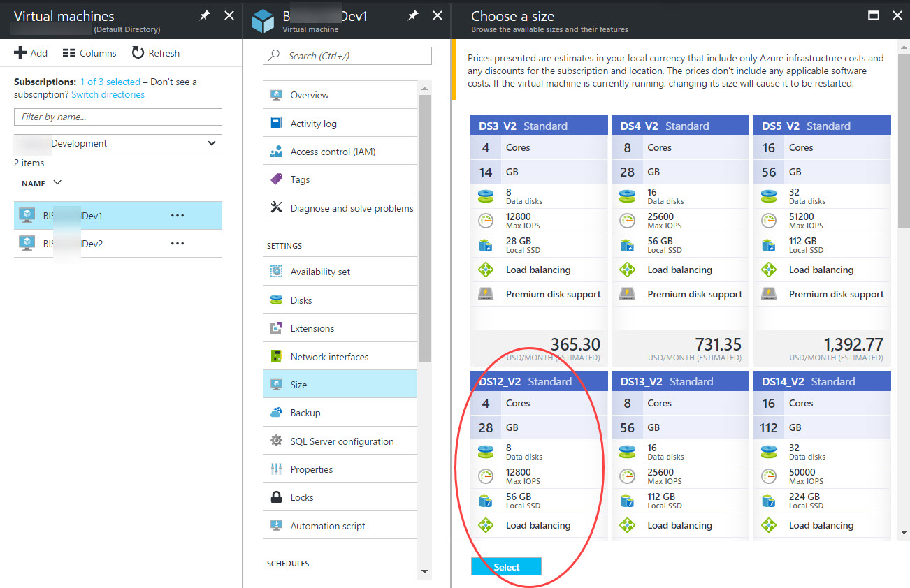Refresh the virtual machines list
This screenshot has width=910, height=588.
155,53
